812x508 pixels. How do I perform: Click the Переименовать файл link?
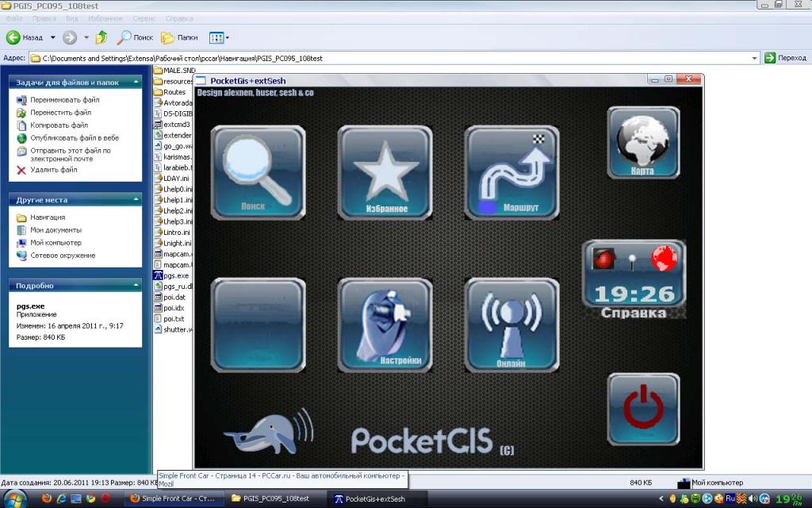[64, 100]
